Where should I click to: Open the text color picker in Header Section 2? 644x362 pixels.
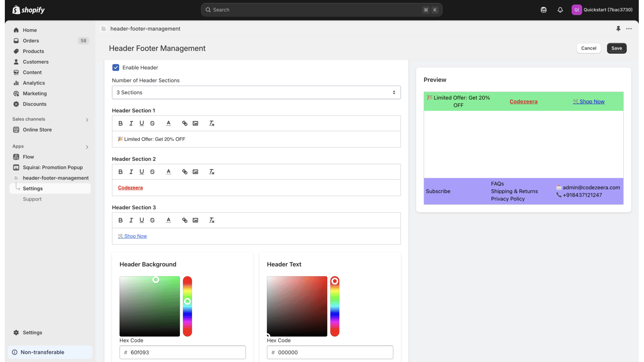pos(169,171)
